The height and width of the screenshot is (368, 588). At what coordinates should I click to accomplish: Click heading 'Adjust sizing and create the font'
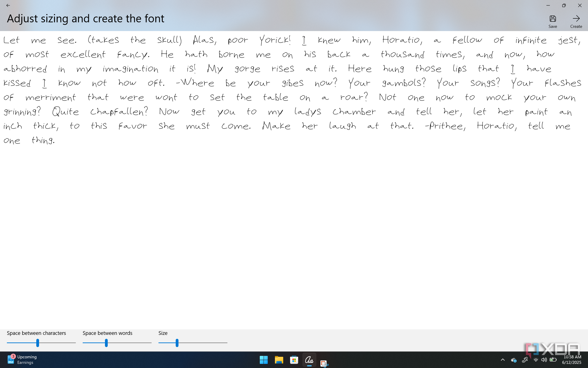[85, 18]
